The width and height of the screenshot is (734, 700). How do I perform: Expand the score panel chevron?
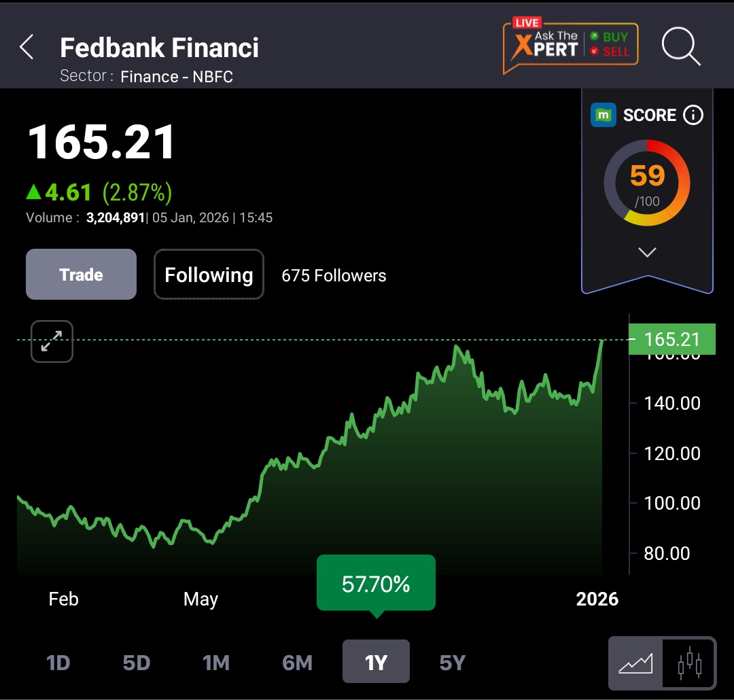[647, 252]
